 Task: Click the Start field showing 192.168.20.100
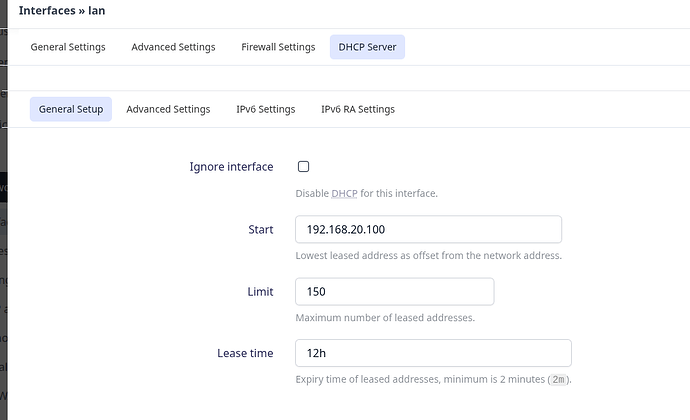[x=428, y=229]
